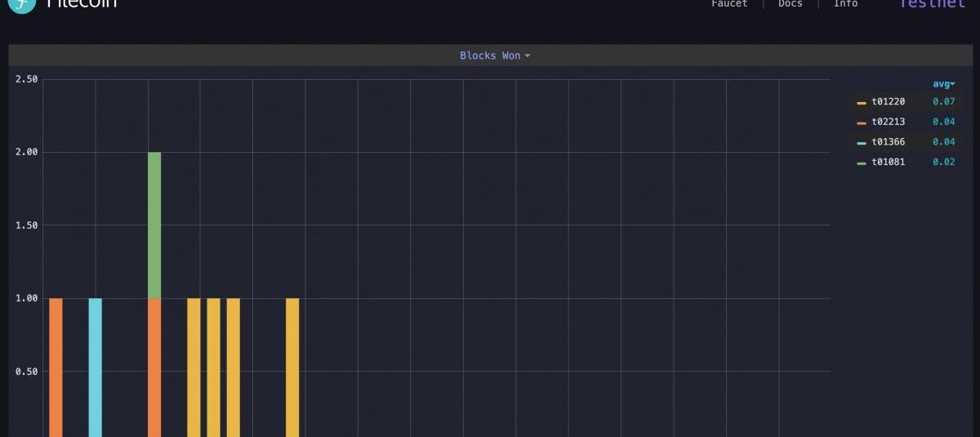Image resolution: width=980 pixels, height=437 pixels.
Task: Open the Docs link in header
Action: tap(790, 4)
